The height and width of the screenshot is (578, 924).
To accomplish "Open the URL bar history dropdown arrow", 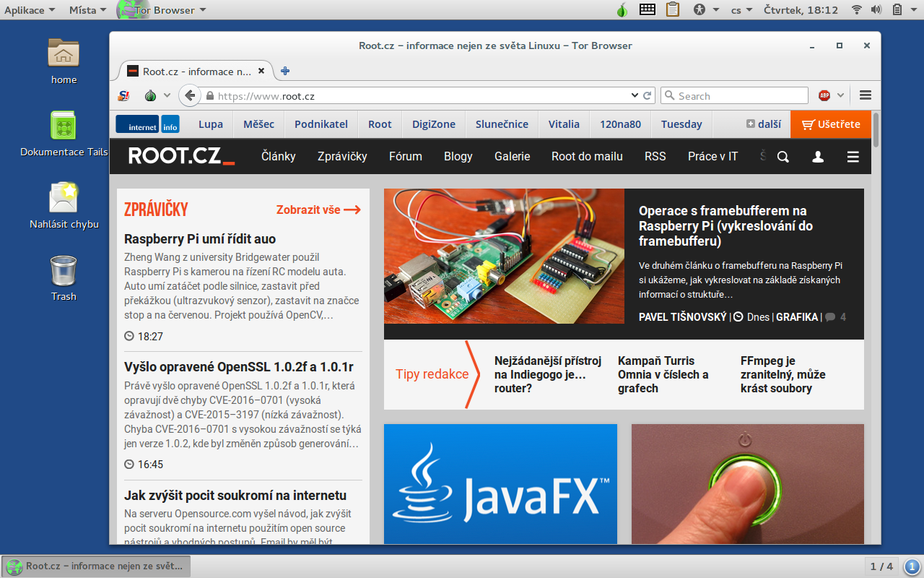I will point(635,95).
